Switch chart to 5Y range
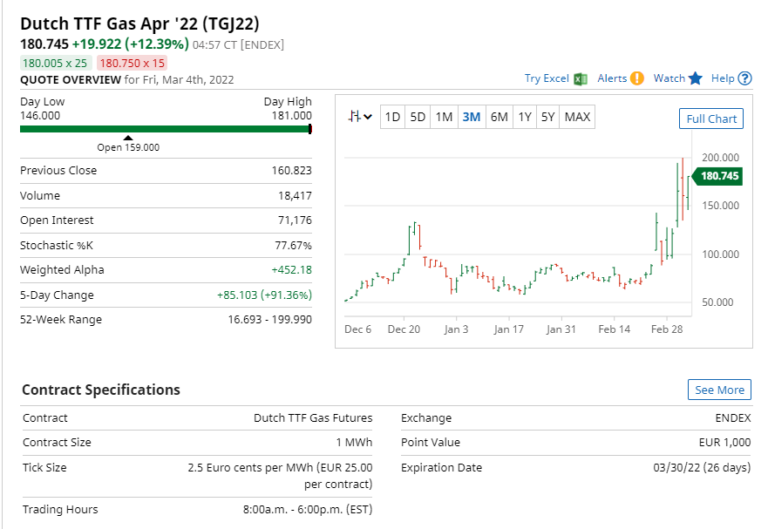Screen dimensions: 768x529 [548, 117]
